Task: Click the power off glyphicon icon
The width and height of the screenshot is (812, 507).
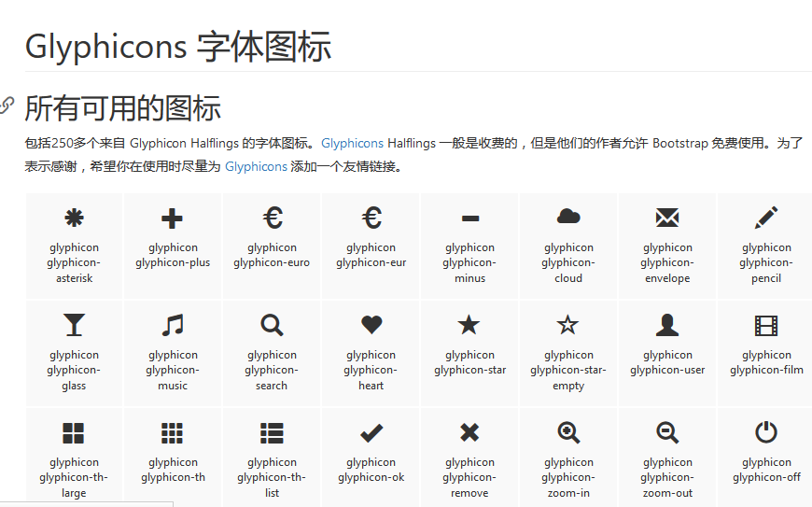Action: [x=766, y=432]
